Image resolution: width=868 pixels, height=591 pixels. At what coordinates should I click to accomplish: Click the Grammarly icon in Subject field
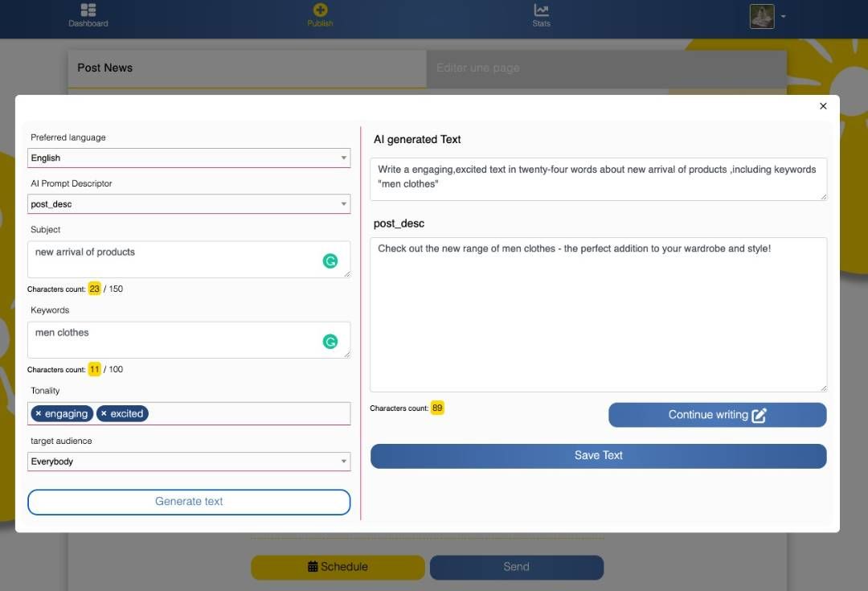tap(330, 261)
